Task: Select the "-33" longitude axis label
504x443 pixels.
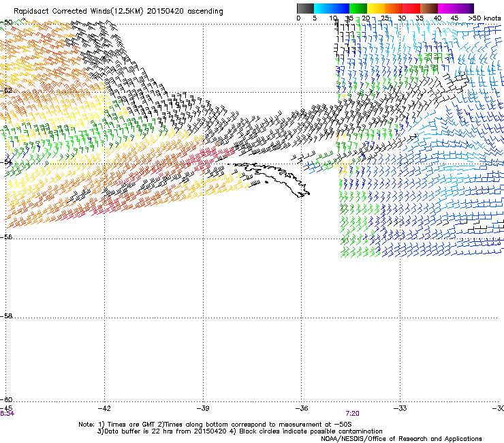Action: [x=400, y=408]
